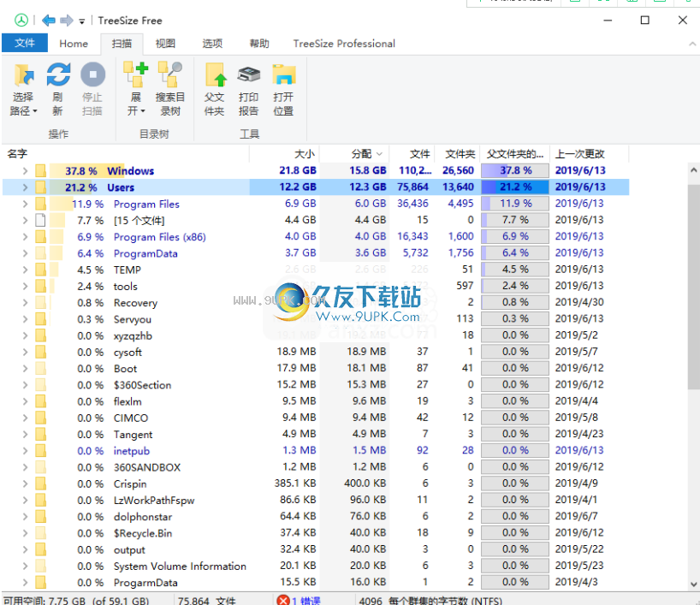Screen dimensions: 700x605
Task: Click the red error icon in status bar
Action: click(x=283, y=600)
